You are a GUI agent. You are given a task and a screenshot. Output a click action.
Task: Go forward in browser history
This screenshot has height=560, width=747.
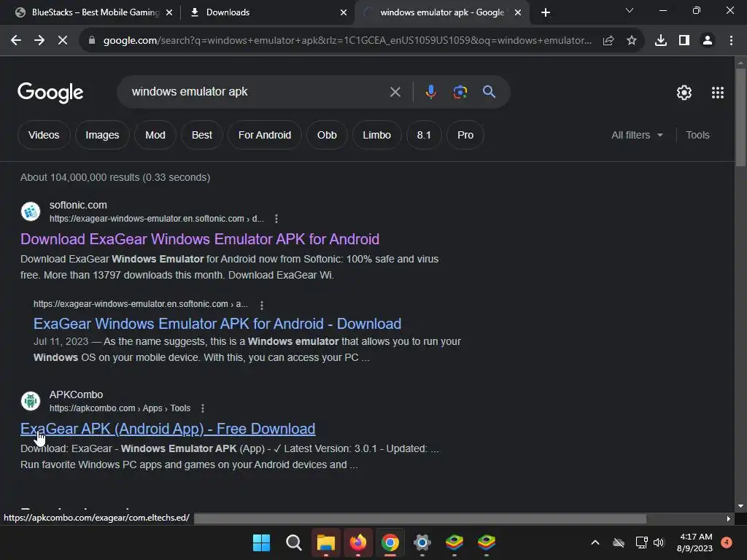point(39,41)
